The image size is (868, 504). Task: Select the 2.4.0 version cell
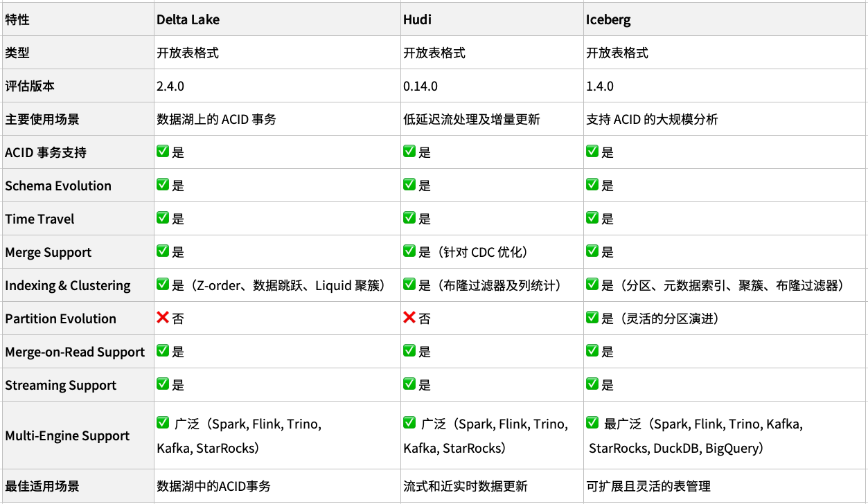point(170,86)
